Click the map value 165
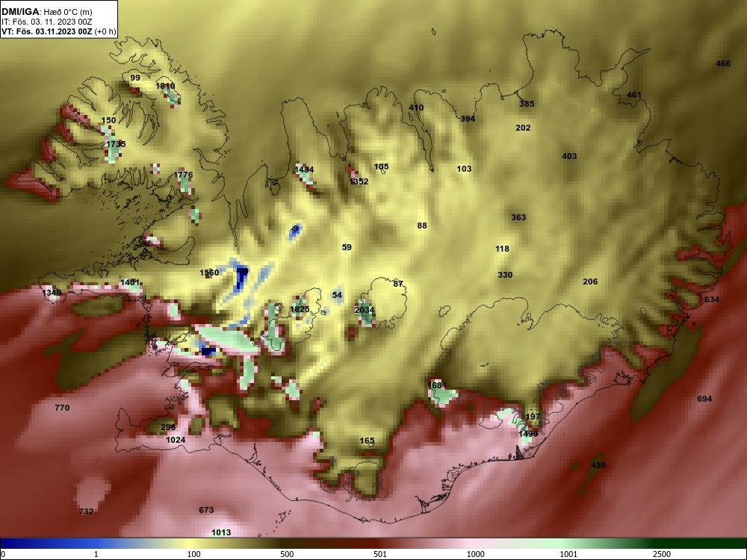747x560 pixels. point(366,441)
